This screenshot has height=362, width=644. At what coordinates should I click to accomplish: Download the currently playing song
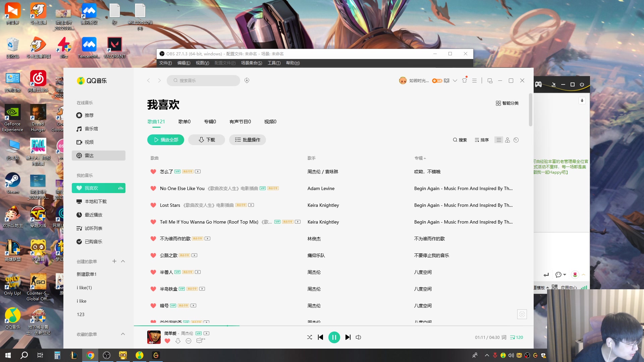point(178,341)
